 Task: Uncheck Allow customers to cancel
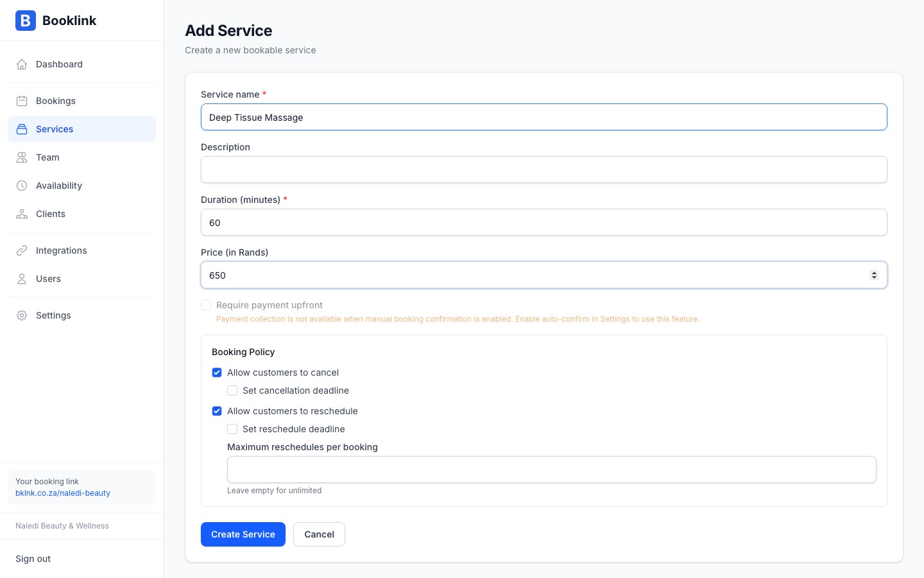(x=217, y=372)
